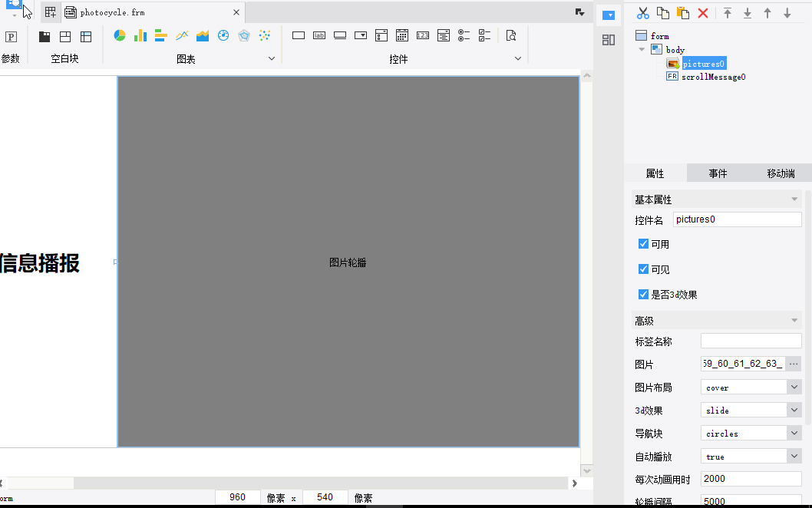Close the photocycle.frm tab
Image resolution: width=812 pixels, height=508 pixels.
(x=236, y=12)
